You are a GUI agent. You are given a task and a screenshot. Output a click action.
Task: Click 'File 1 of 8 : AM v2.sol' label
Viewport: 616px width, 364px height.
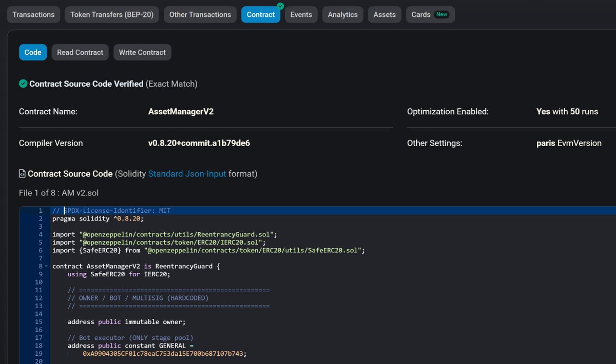pyautogui.click(x=59, y=193)
